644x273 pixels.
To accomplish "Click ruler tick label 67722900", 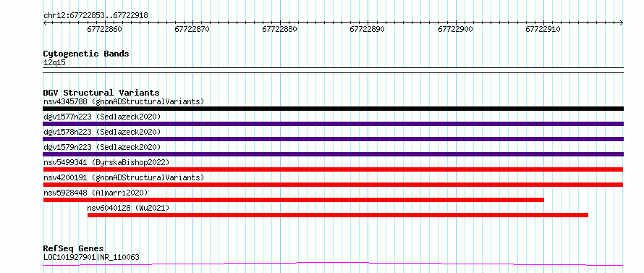I will coord(455,29).
